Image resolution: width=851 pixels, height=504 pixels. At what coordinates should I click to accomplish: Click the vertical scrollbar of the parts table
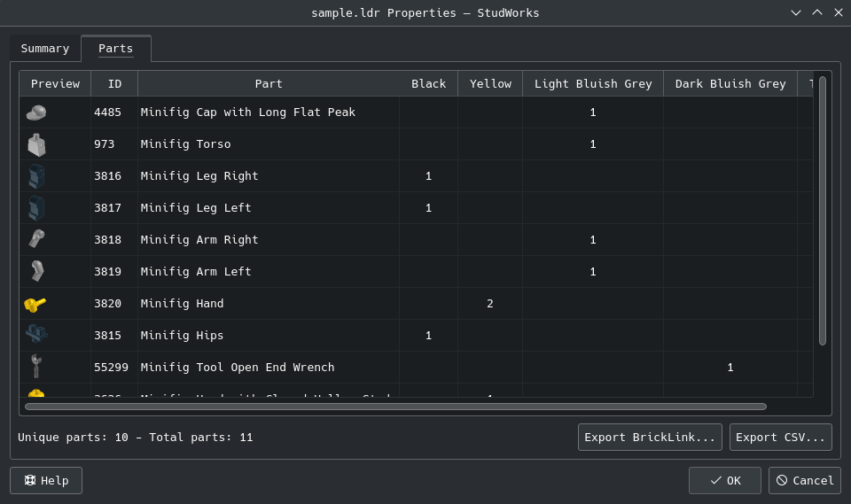(823, 211)
